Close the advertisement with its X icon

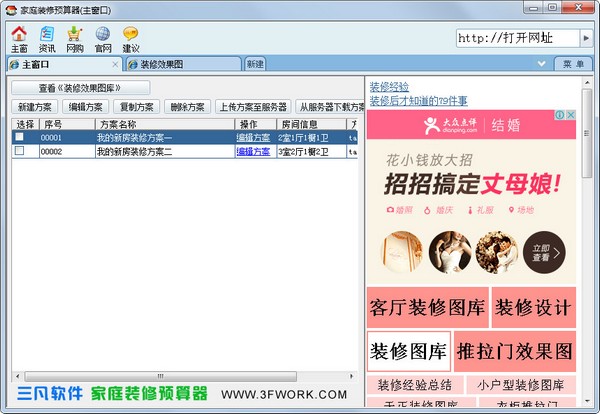[x=571, y=115]
